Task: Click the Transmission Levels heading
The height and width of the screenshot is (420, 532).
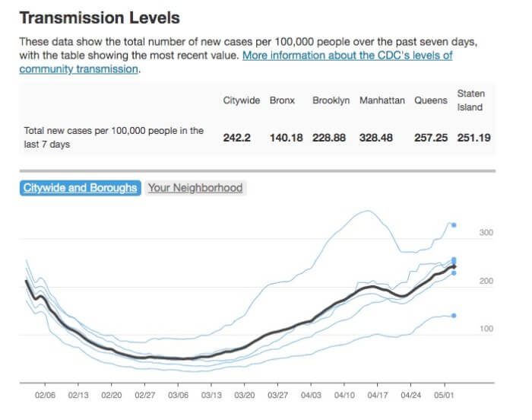Action: click(x=100, y=17)
